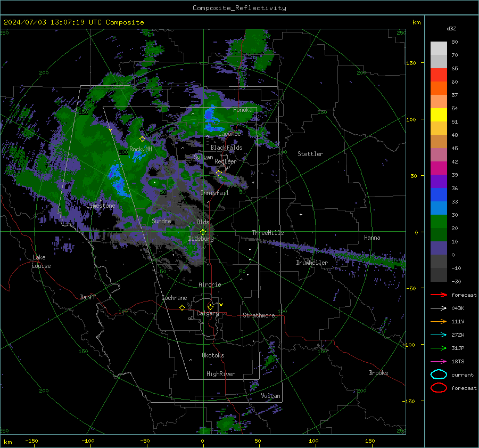Select the red 60 dBZ color swatch
The width and height of the screenshot is (479, 448).
[x=439, y=75]
